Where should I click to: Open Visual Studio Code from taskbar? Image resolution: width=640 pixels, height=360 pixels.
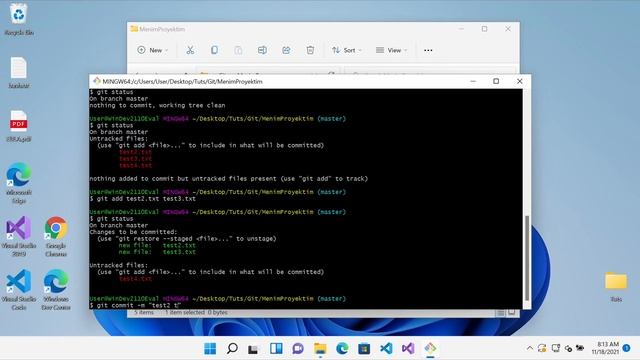point(386,349)
